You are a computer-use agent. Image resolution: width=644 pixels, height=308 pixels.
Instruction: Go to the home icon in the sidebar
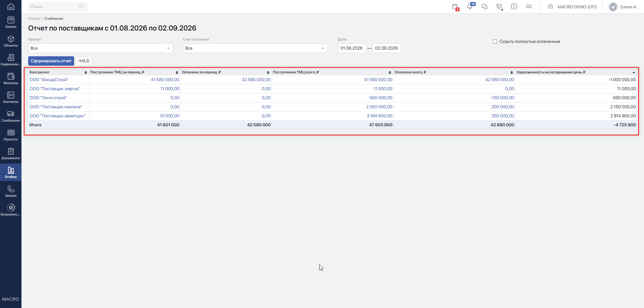pos(11,6)
